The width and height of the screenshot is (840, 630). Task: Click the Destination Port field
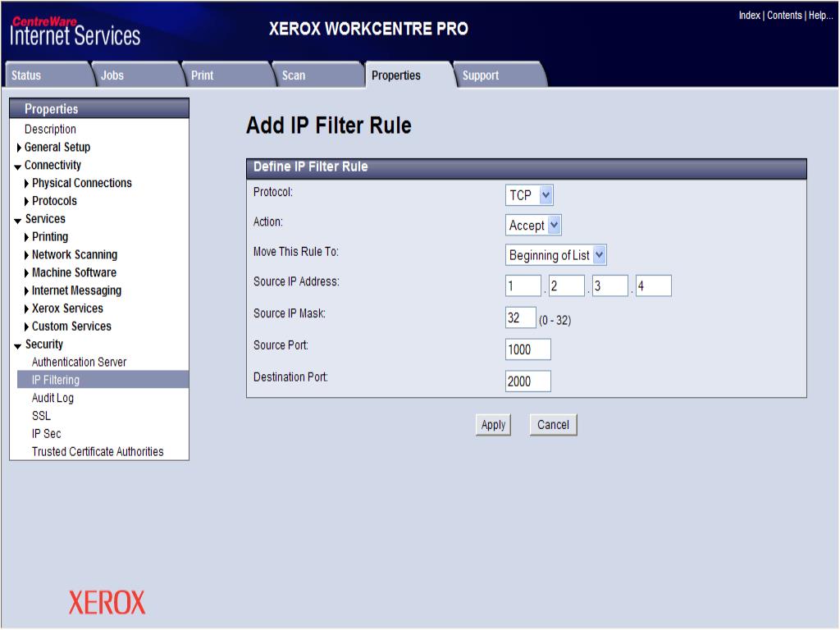point(528,381)
